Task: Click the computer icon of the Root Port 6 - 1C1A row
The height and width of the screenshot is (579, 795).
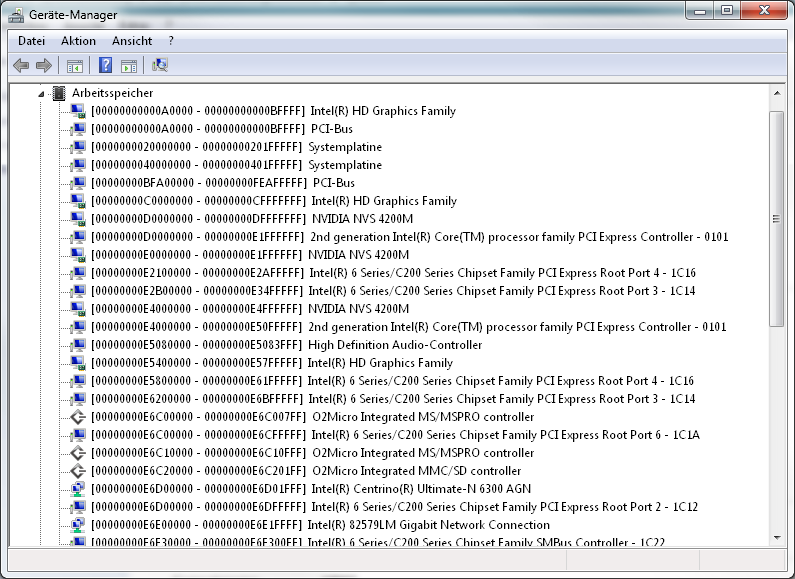Action: 78,435
